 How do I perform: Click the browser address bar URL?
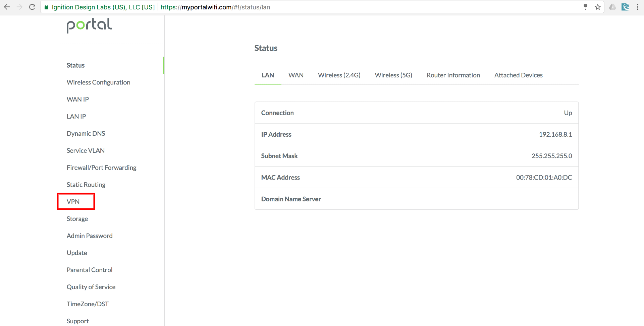tap(215, 7)
